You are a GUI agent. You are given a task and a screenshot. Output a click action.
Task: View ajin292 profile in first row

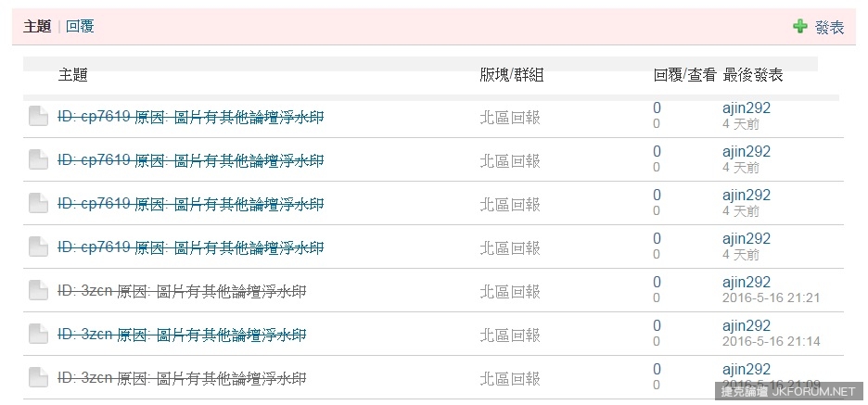point(747,108)
